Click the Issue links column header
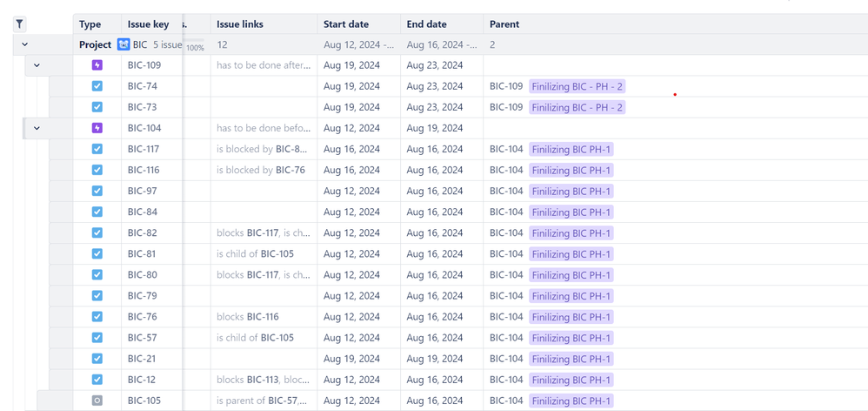The image size is (868, 411). pyautogui.click(x=240, y=24)
